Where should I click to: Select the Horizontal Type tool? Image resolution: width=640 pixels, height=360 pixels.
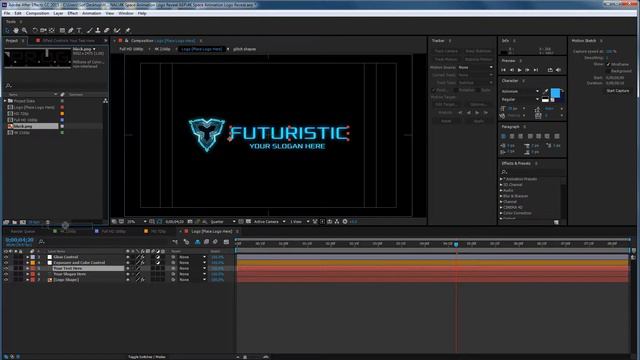click(79, 30)
